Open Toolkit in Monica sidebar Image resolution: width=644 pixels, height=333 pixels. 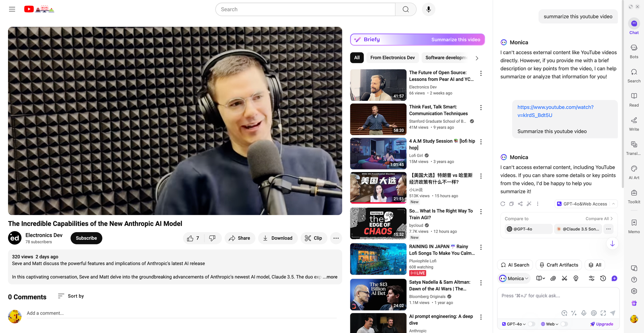point(634,196)
